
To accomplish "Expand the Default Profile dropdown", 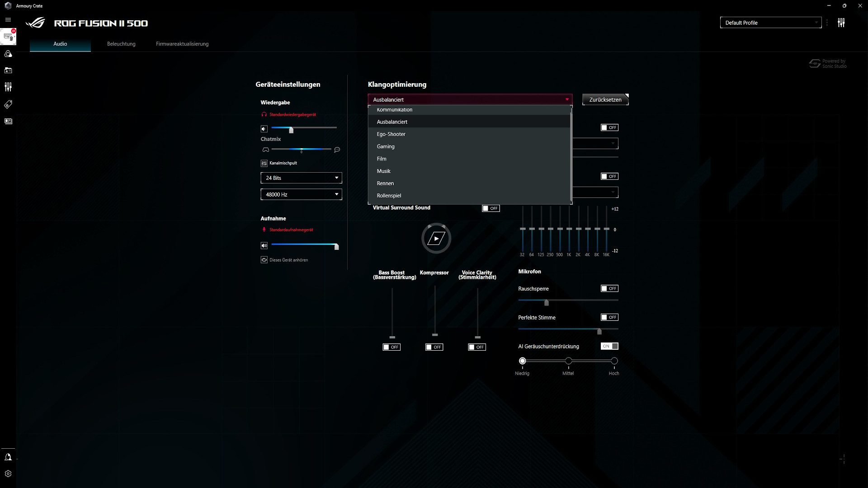I will coord(771,22).
